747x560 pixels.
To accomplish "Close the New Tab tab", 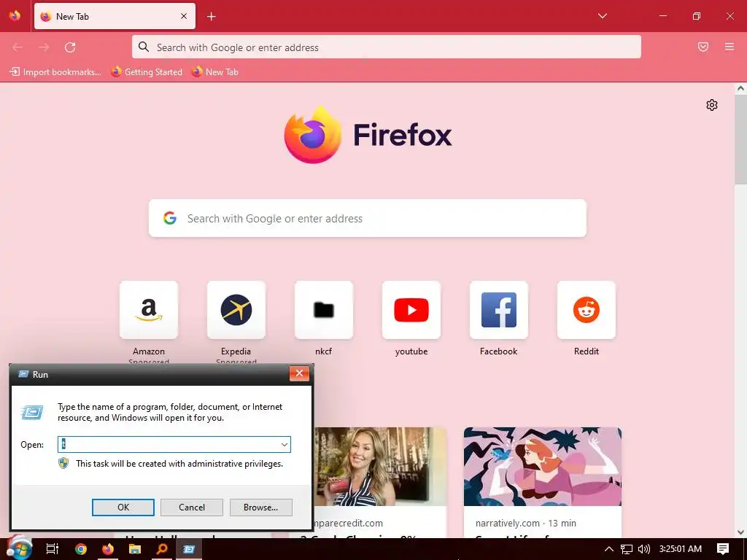I will tap(184, 16).
